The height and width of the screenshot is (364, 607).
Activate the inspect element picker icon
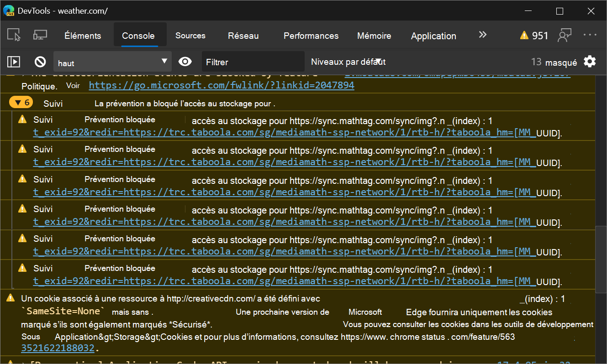click(15, 35)
